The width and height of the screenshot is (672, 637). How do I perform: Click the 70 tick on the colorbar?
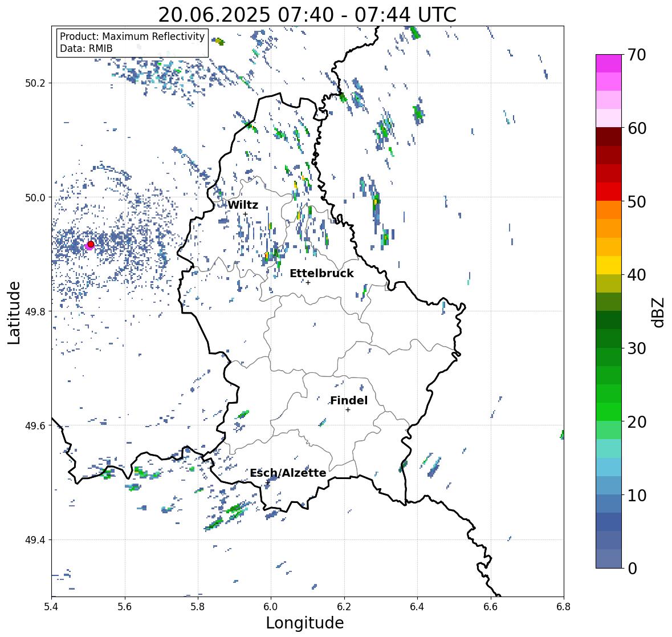coord(637,55)
